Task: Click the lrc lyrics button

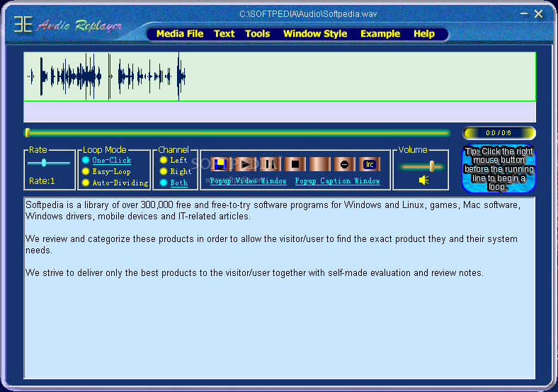Action: coord(370,164)
